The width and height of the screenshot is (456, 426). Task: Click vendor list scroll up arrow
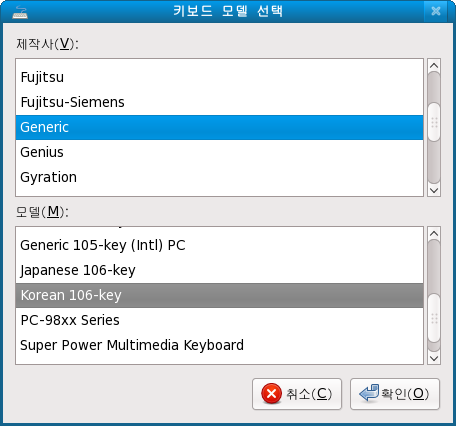click(x=434, y=65)
